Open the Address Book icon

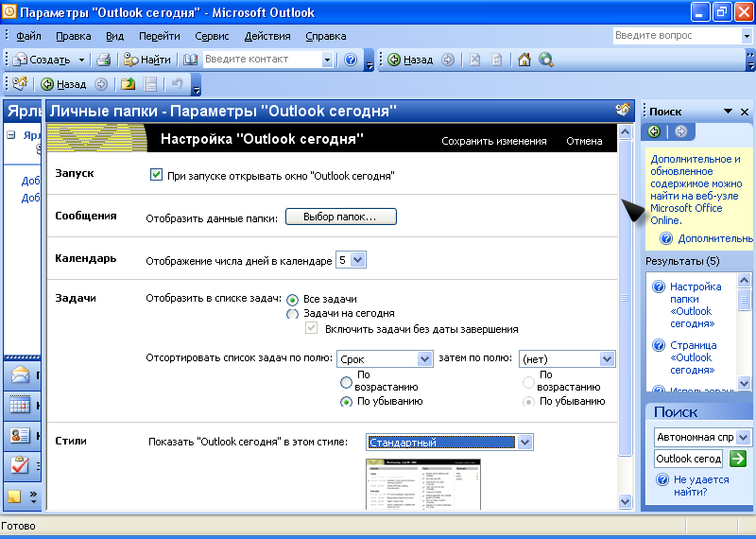(191, 60)
